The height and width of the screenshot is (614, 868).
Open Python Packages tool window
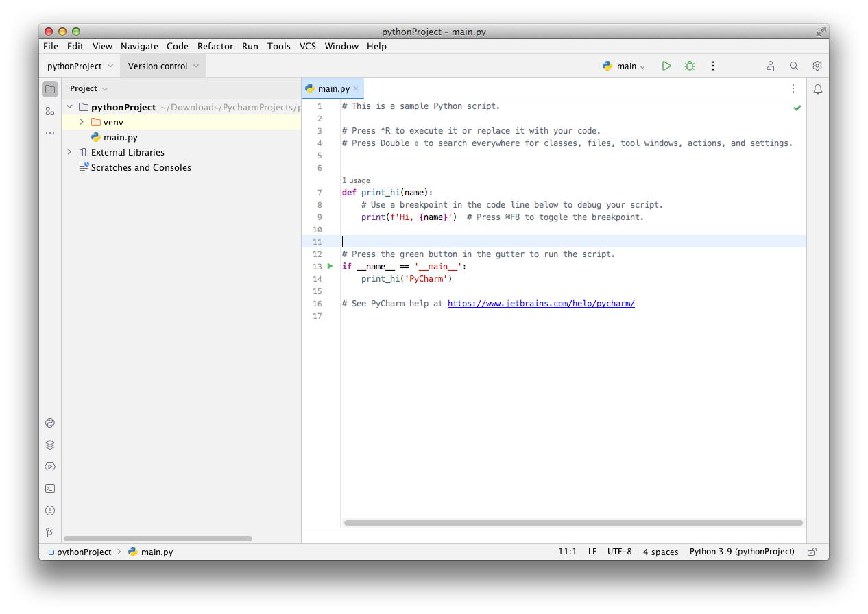click(x=50, y=445)
